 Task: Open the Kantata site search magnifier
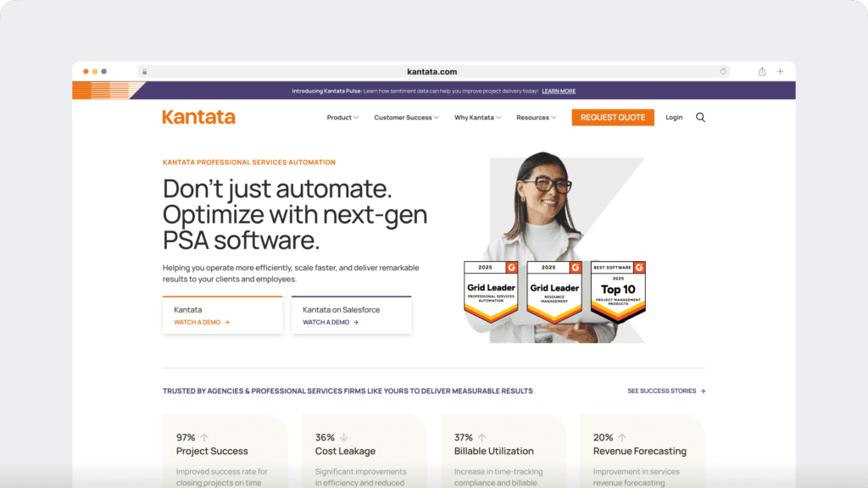pos(700,117)
